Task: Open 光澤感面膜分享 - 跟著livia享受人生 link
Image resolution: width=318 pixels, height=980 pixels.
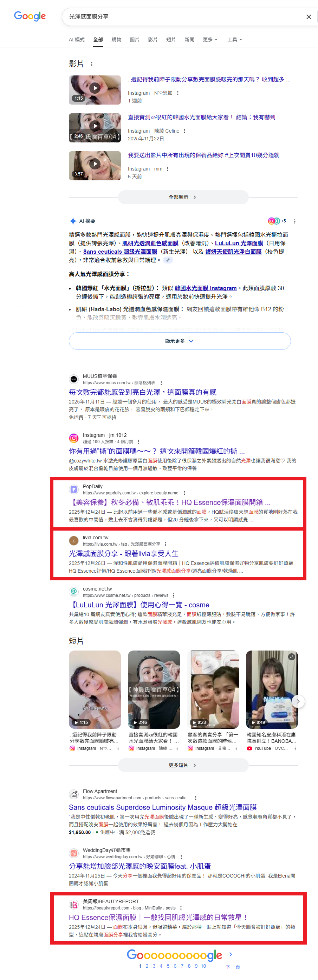Action: 123,554
